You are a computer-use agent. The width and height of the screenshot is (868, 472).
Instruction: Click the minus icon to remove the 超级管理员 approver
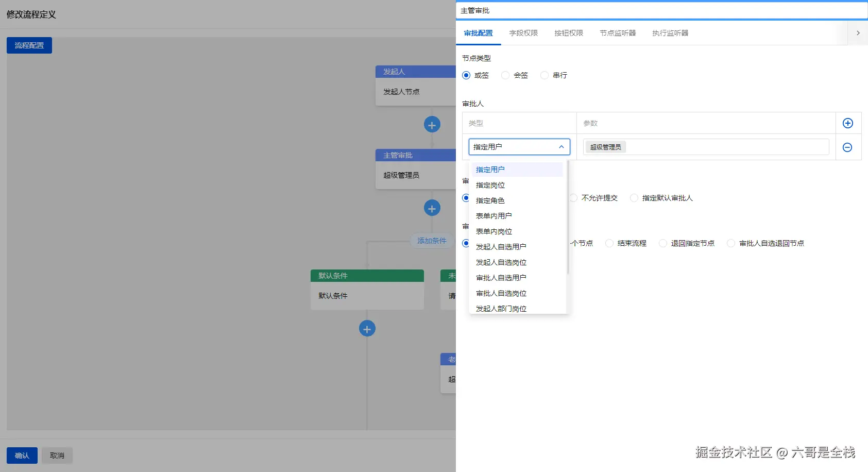pyautogui.click(x=848, y=147)
